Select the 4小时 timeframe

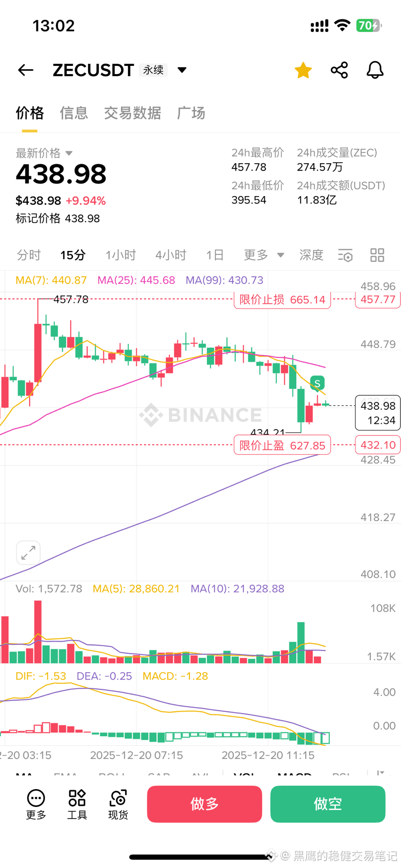170,255
